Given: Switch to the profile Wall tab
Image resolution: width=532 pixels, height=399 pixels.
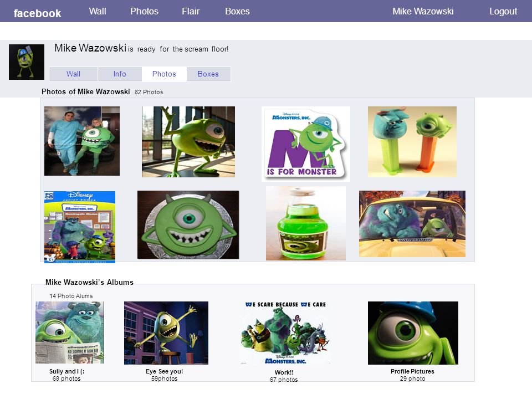Looking at the screenshot, I should [73, 74].
